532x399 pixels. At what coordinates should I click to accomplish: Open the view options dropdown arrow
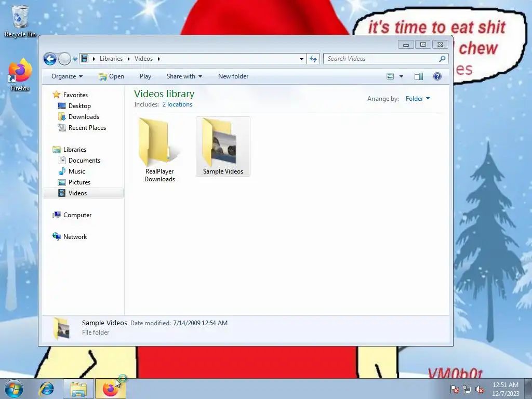tap(401, 76)
